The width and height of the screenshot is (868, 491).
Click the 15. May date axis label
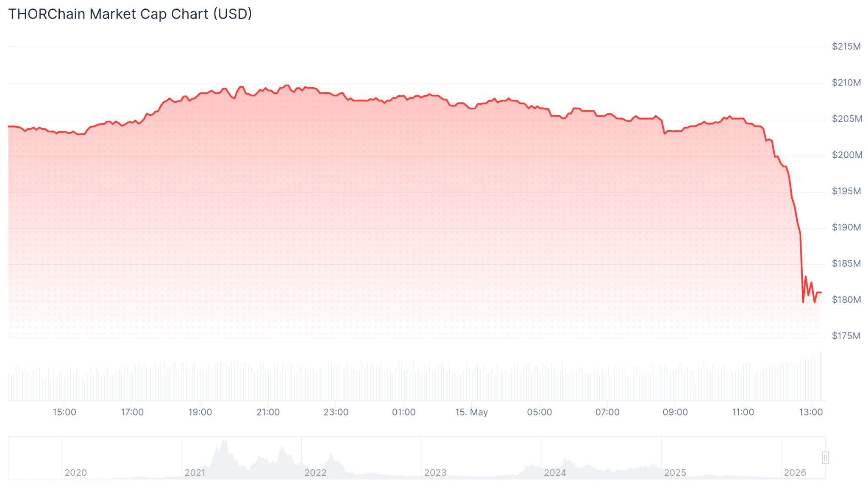point(471,412)
